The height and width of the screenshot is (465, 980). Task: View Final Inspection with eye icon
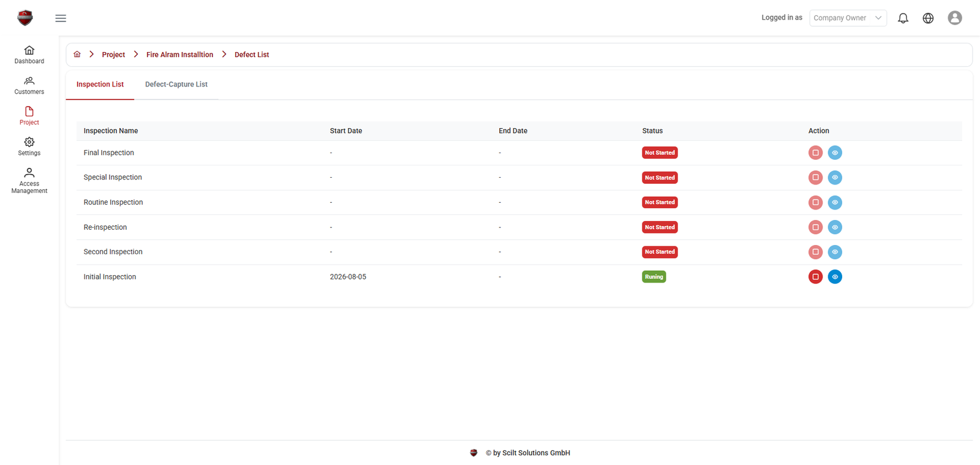(x=835, y=153)
